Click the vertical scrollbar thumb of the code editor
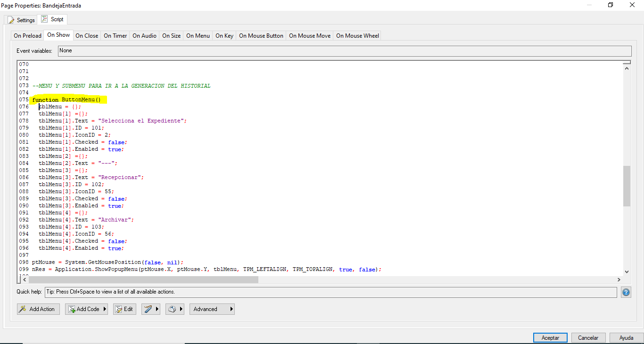 tap(627, 186)
